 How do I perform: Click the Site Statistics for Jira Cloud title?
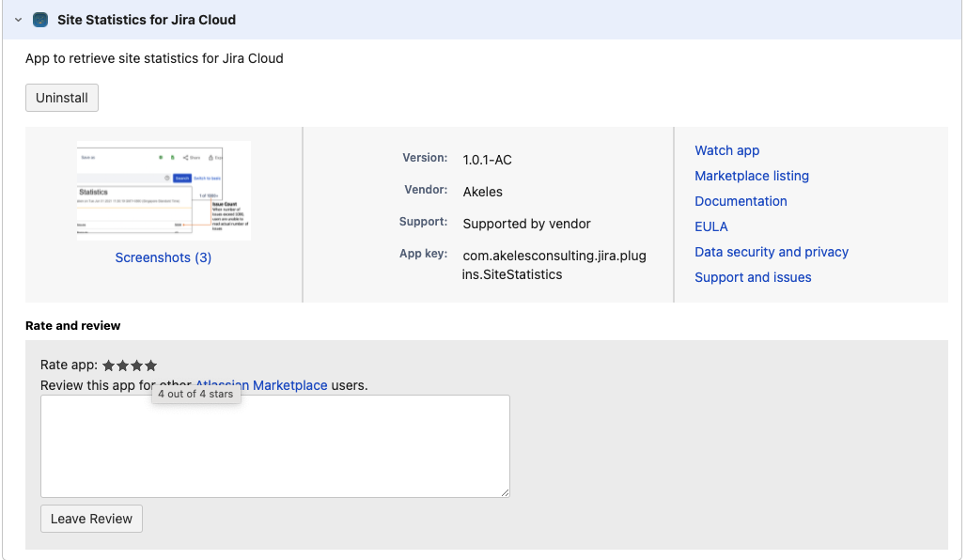click(x=147, y=20)
